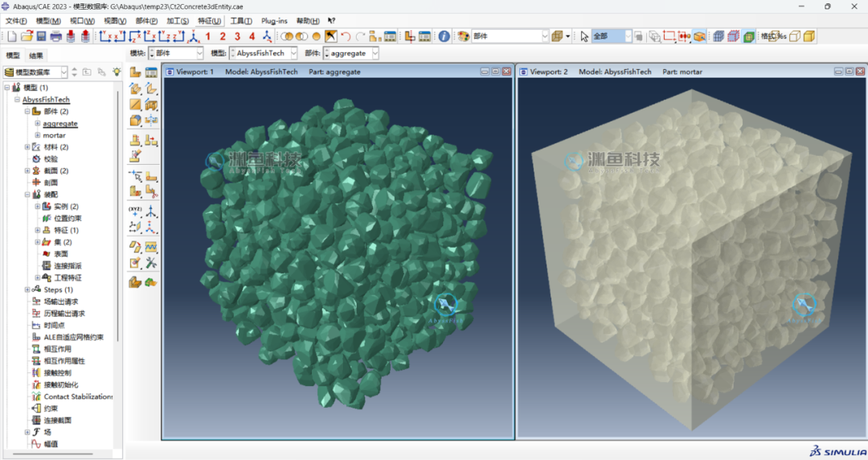Viewport: 868px width, 460px height.
Task: Select the 幅值 tree item
Action: pos(51,444)
